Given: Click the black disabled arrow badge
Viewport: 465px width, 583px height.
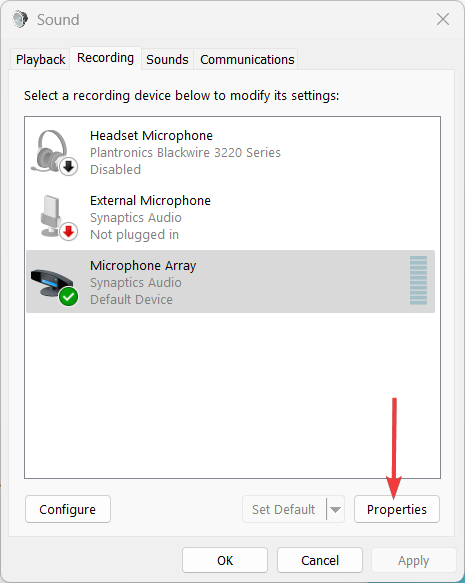Looking at the screenshot, I should pos(68,167).
